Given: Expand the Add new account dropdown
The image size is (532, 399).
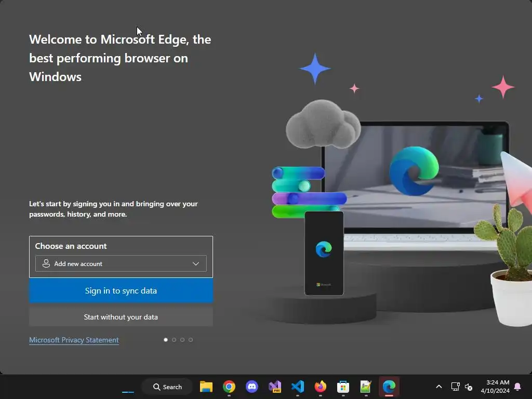Looking at the screenshot, I should [121, 263].
